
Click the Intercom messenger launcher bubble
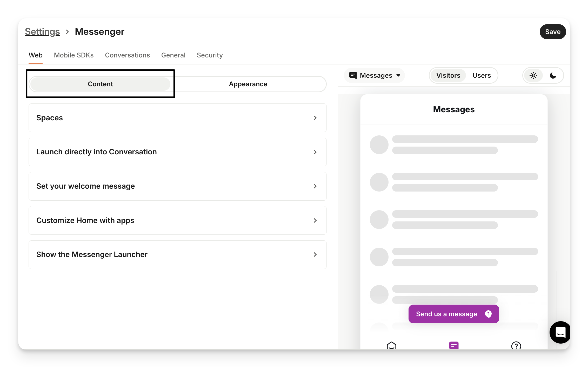[560, 332]
